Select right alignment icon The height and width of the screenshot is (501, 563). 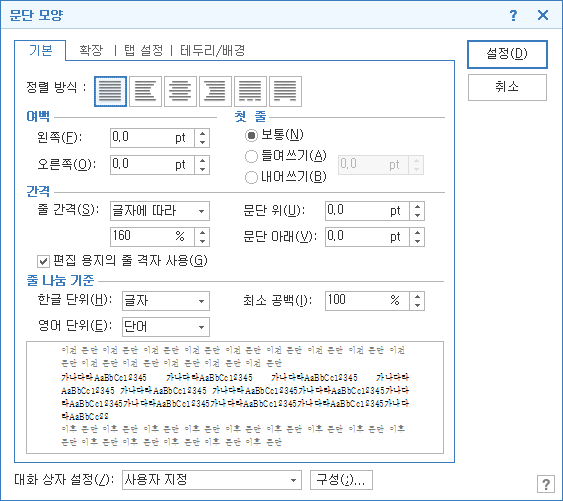(x=215, y=91)
